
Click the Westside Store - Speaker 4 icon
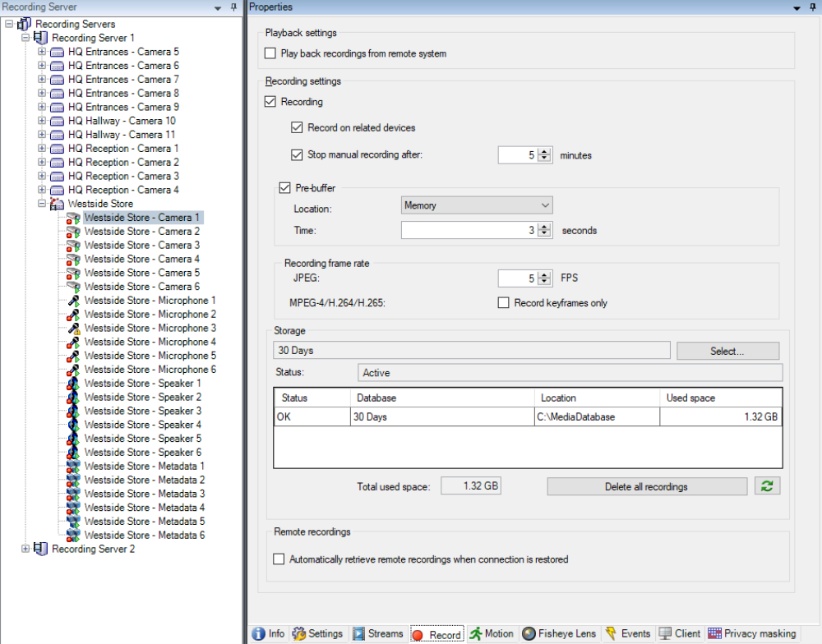[x=73, y=425]
